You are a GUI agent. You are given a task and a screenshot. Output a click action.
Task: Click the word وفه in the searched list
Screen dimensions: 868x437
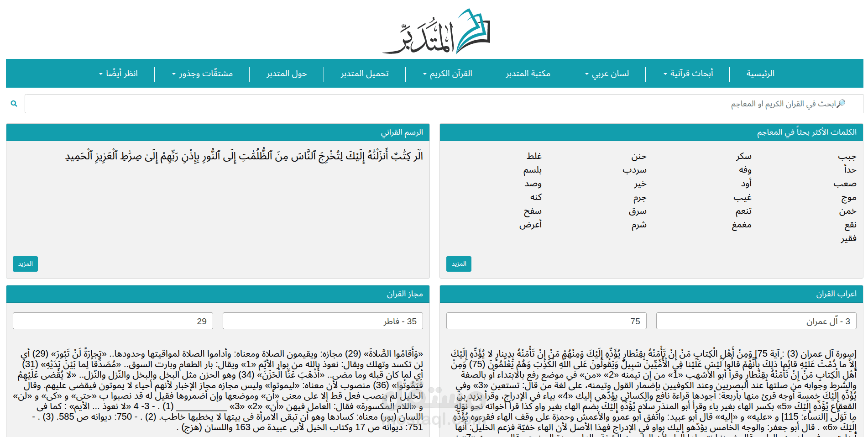(745, 170)
